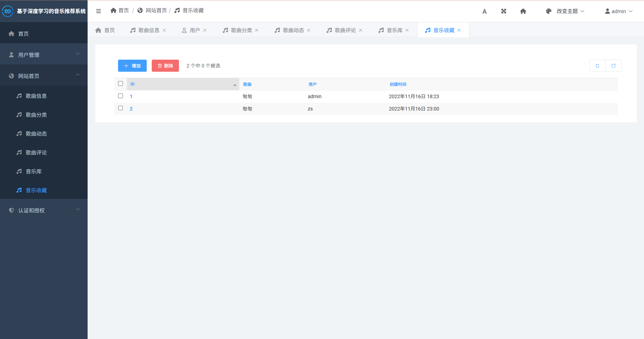Open the admin user dropdown
This screenshot has width=644, height=339.
(x=619, y=11)
